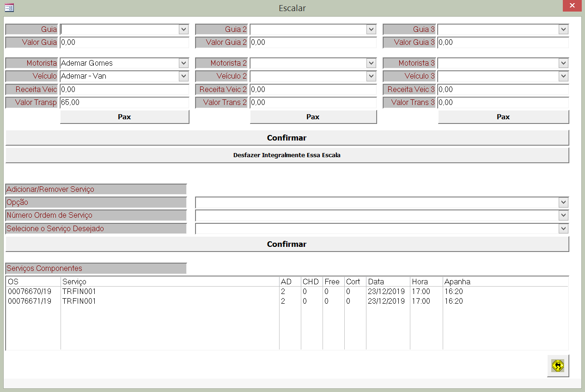
Task: Expand the Selecione o Serviço Desejado dropdown
Action: click(563, 228)
